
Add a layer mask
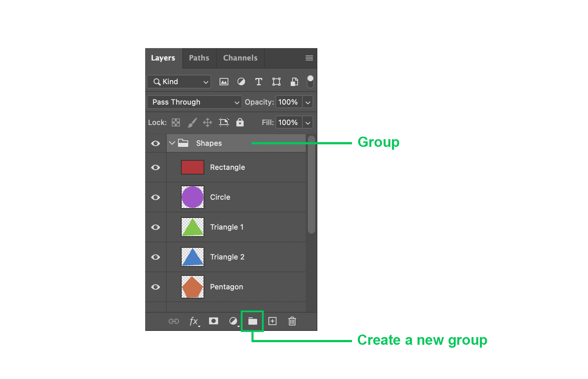point(213,321)
